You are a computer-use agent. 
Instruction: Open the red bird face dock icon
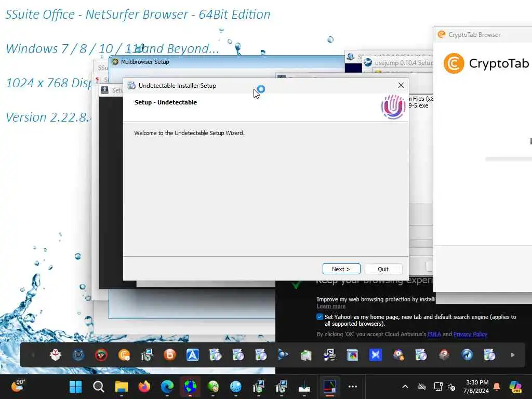[x=101, y=355]
